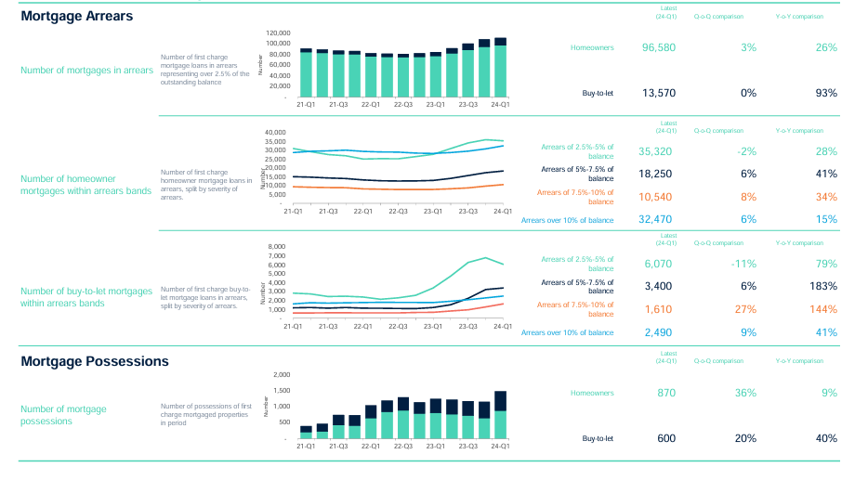868x480 pixels.
Task: Click the 26% yearly change for homeowners in arrears
Action: pos(826,47)
